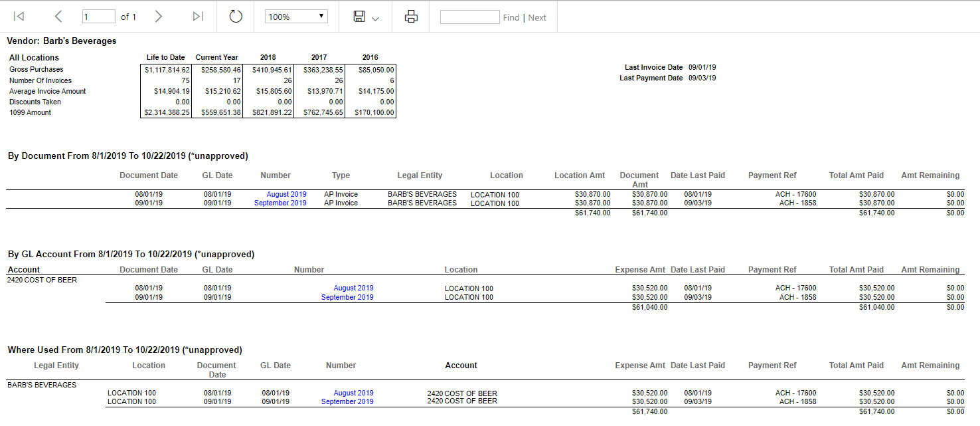
Task: Click the Last Payment Date 09/03/19 value
Action: pyautogui.click(x=702, y=78)
